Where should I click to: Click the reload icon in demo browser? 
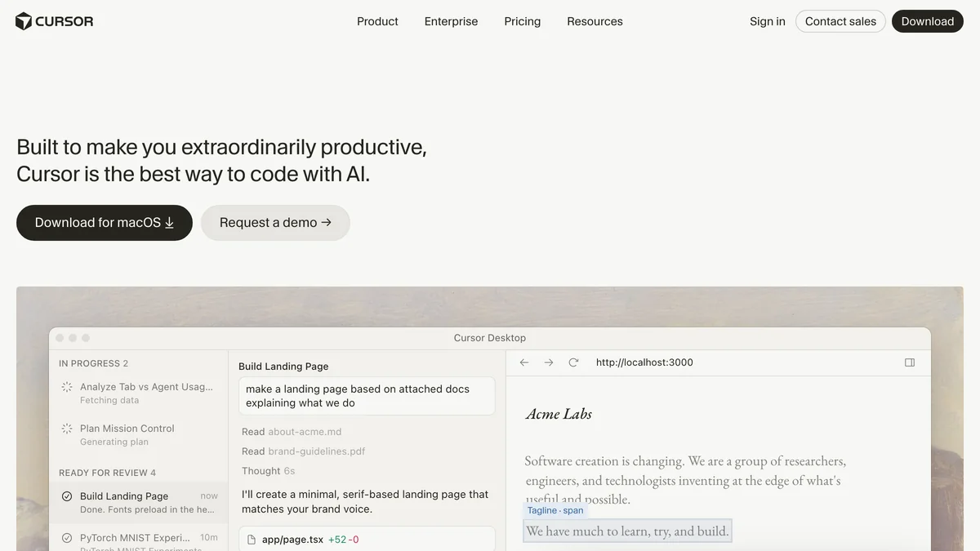573,362
